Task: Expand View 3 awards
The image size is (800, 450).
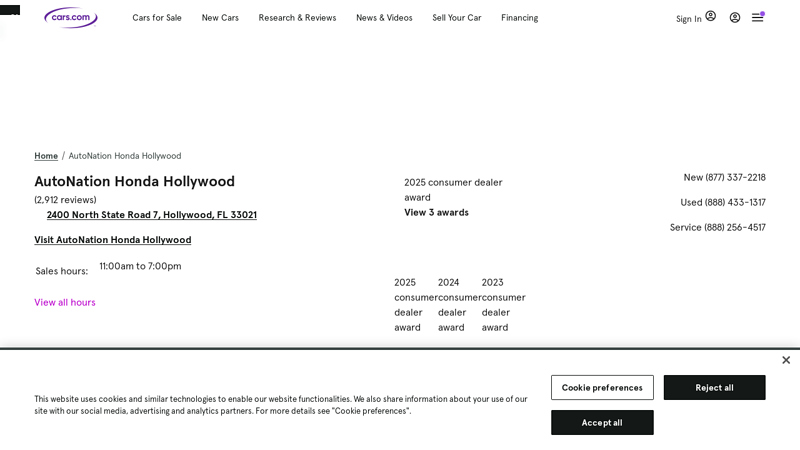Action: coord(436,212)
